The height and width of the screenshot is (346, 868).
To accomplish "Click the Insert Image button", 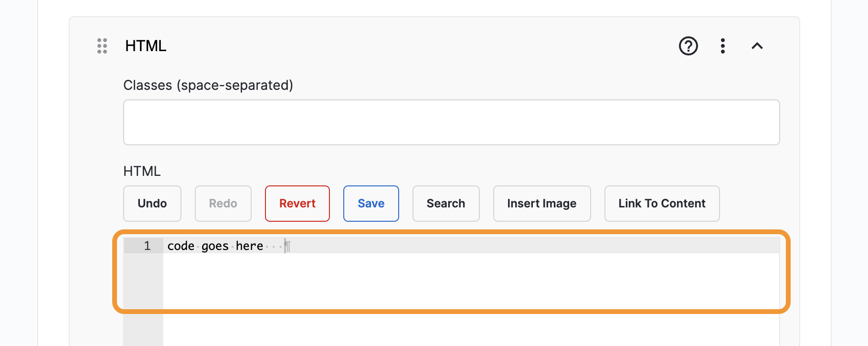I will point(542,204).
